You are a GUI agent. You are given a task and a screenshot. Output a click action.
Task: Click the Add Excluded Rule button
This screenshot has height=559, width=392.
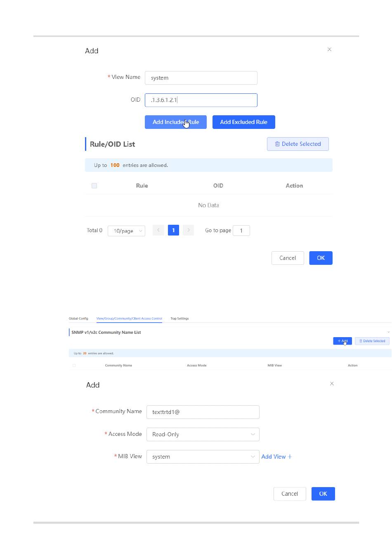(x=244, y=122)
